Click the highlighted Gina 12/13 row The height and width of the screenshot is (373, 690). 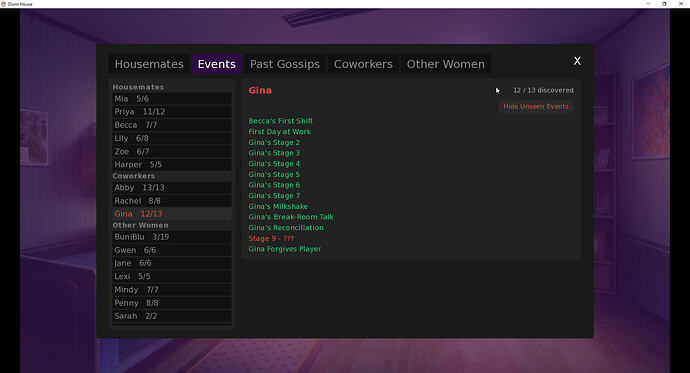click(172, 214)
